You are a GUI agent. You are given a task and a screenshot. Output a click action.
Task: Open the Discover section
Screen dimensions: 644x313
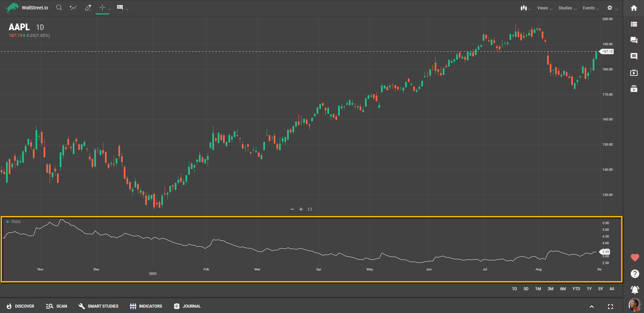[20, 306]
